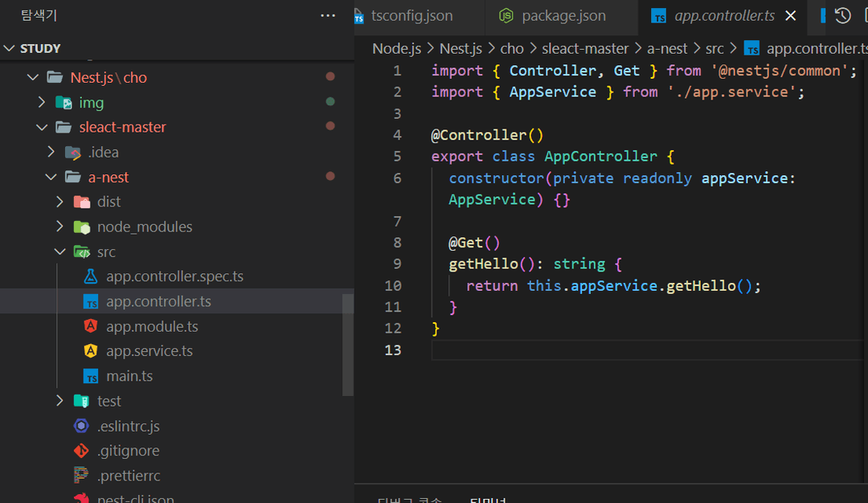
Task: Collapse the src folder chevron
Action: point(59,251)
